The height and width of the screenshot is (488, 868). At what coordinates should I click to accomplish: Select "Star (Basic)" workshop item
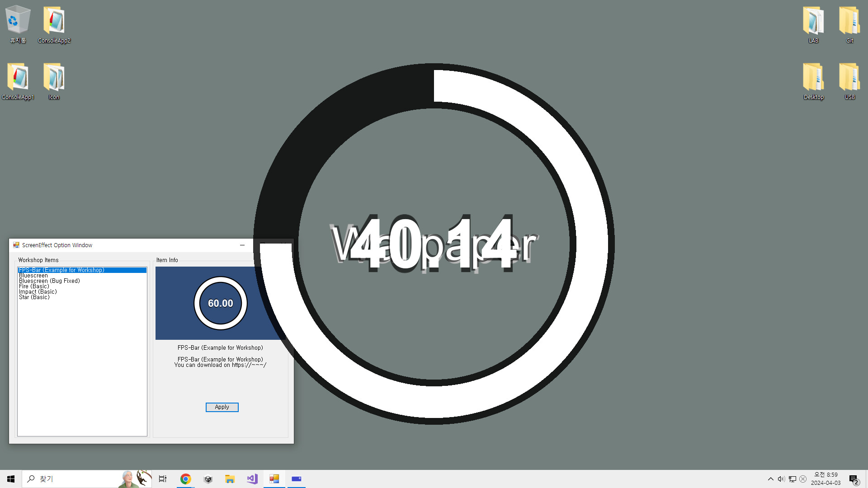34,297
